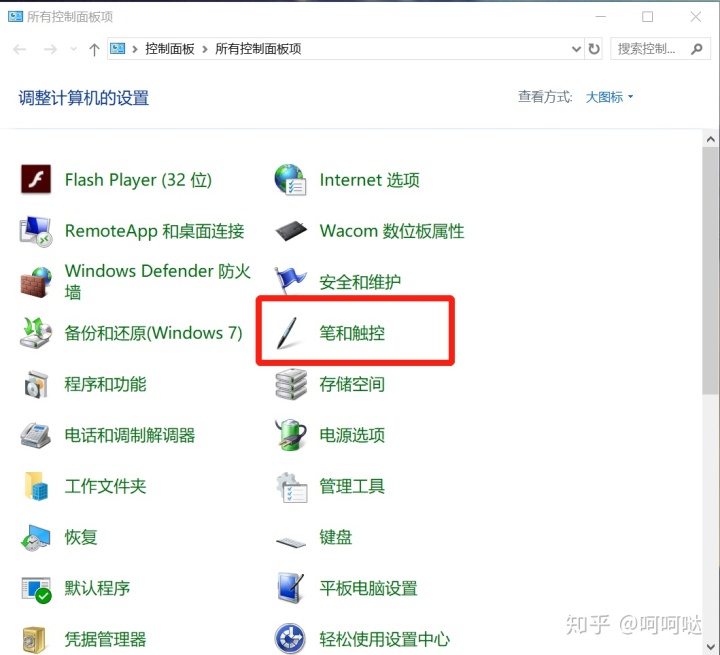The width and height of the screenshot is (720, 655).
Task: Open the RemoteApp 和桌面连接 icon
Action: click(x=36, y=231)
